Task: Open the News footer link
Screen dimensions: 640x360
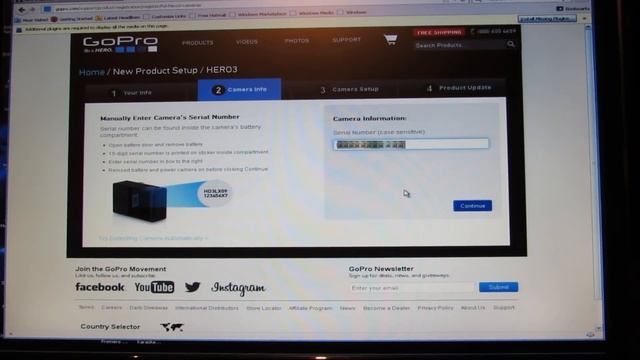Action: click(347, 308)
